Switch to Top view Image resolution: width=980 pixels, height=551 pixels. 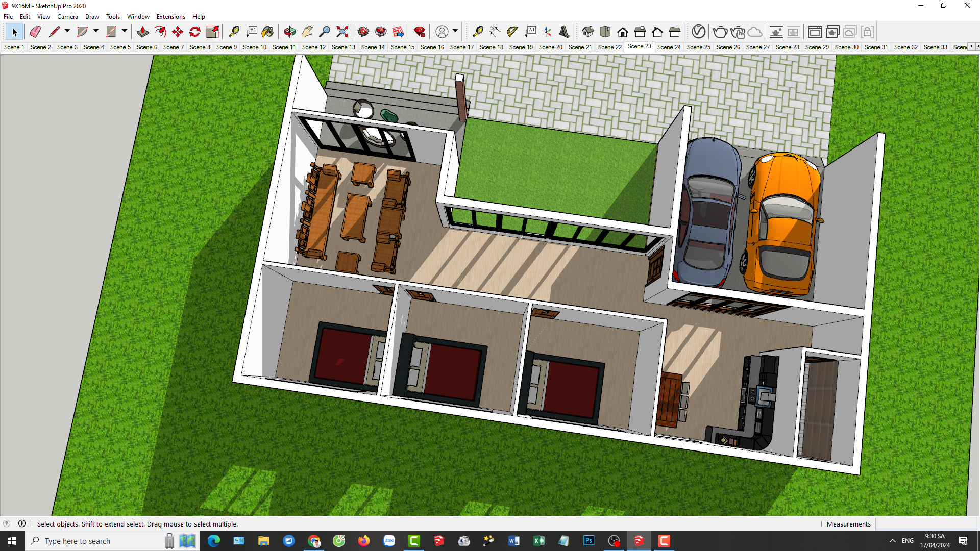[x=605, y=32]
